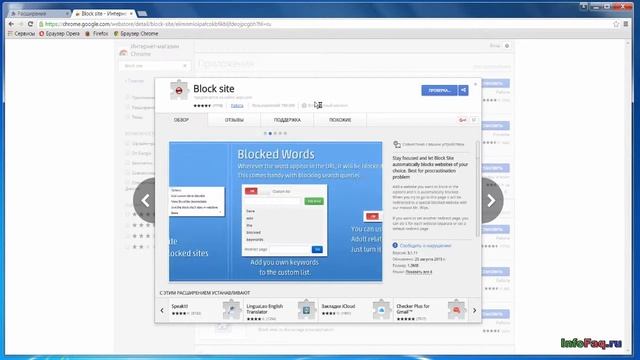
Task: Go to previous screenshot with left arrow
Action: [145, 200]
